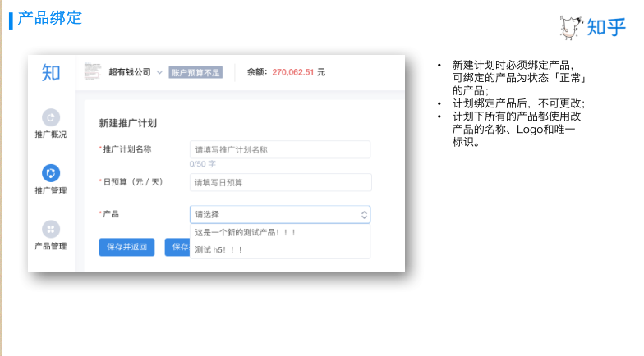This screenshot has height=356, width=644.
Task: Choose option 测试 h5！！！
Action: (x=219, y=249)
